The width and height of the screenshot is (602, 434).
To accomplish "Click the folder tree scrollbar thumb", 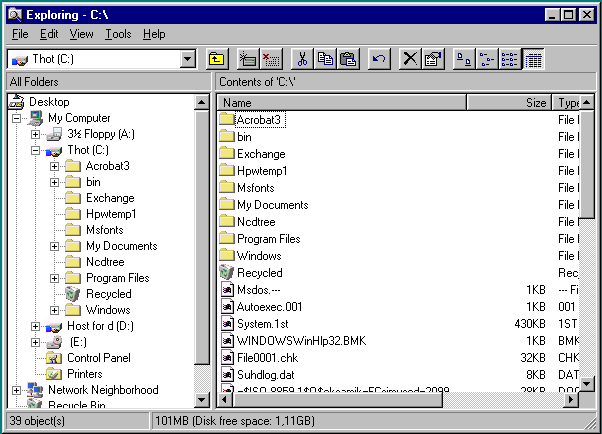I will [x=202, y=237].
